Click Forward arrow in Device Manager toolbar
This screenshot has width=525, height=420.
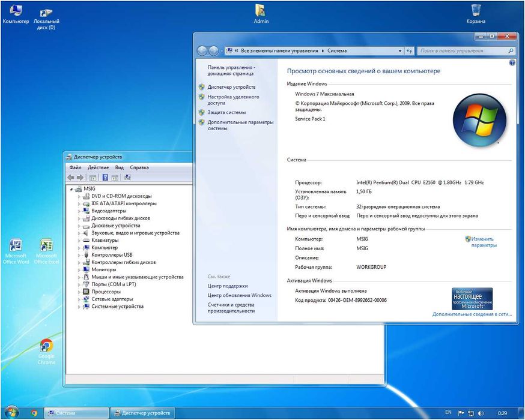[x=80, y=178]
